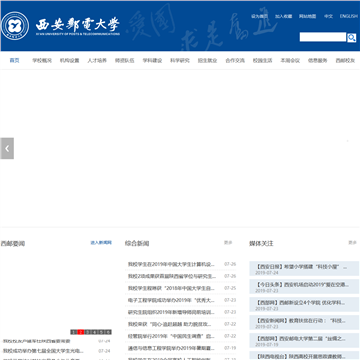Open the 机构设置 navigation menu
This screenshot has height=360, width=360.
(70, 60)
